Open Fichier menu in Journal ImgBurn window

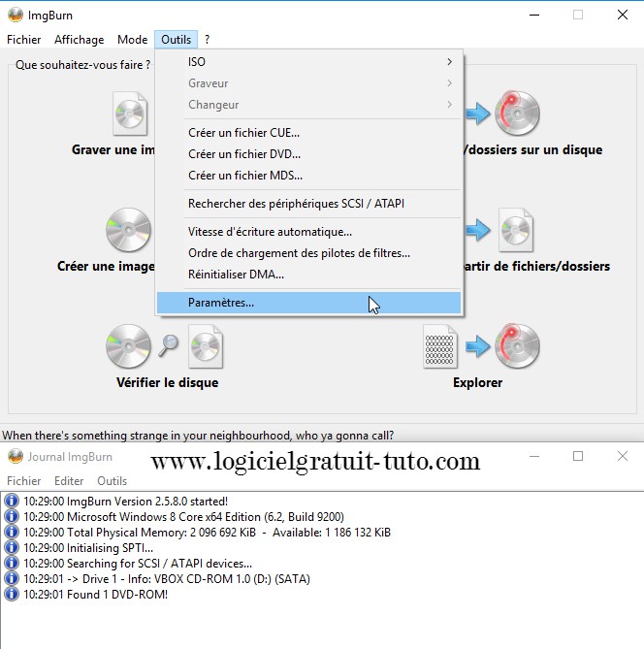pyautogui.click(x=24, y=481)
